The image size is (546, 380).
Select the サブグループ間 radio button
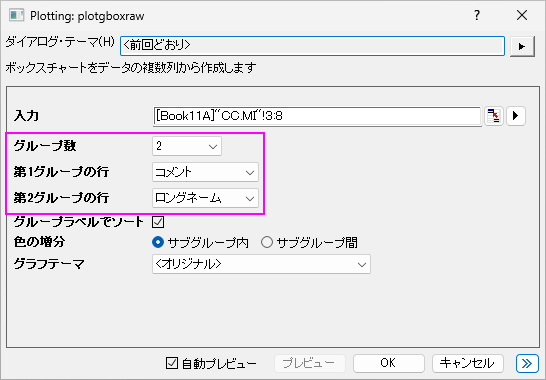pyautogui.click(x=267, y=242)
